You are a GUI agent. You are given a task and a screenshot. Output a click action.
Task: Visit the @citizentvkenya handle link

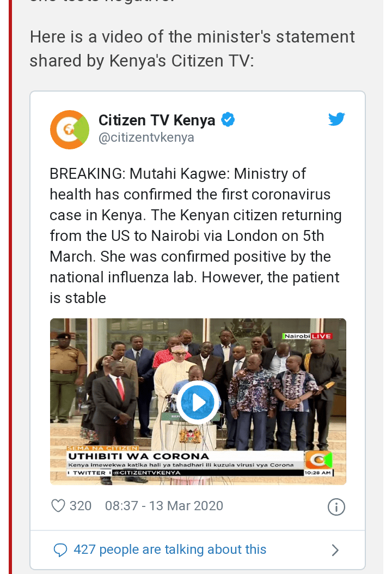(x=146, y=138)
